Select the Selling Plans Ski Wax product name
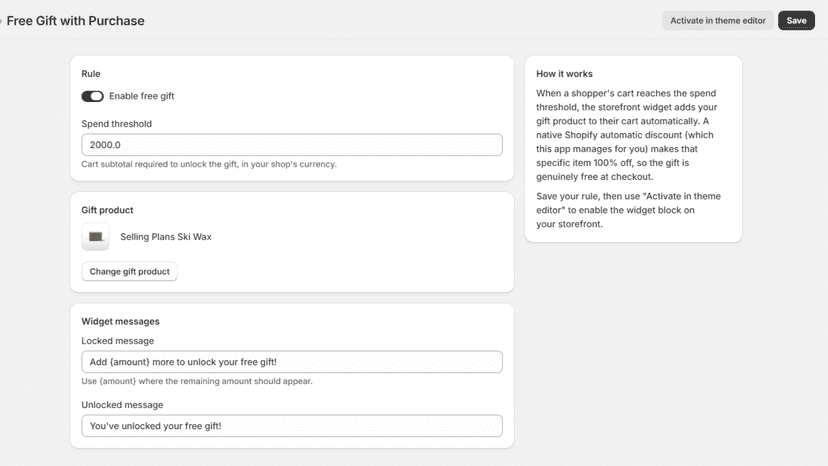This screenshot has width=828, height=466. pyautogui.click(x=166, y=237)
